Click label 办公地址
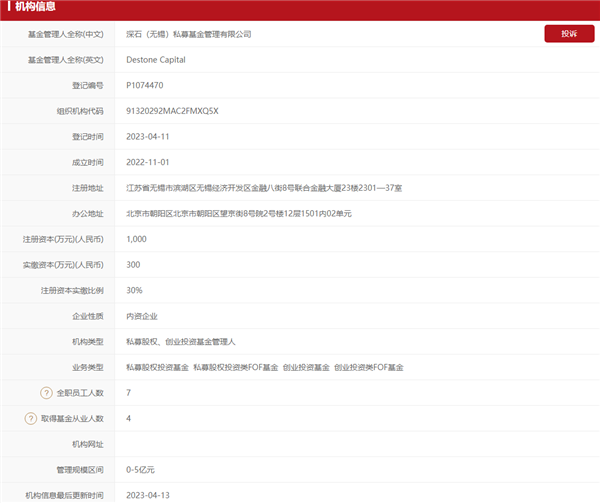This screenshot has width=600, height=503. coord(88,214)
